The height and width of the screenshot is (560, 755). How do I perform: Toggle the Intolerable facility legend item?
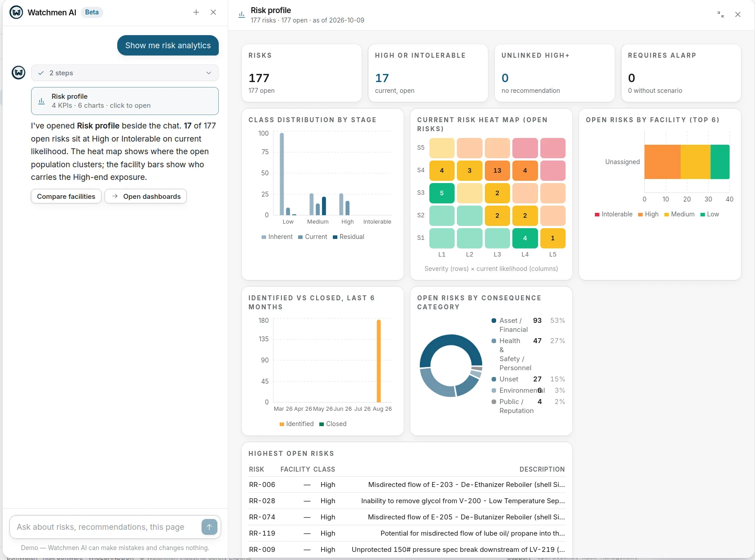click(614, 214)
